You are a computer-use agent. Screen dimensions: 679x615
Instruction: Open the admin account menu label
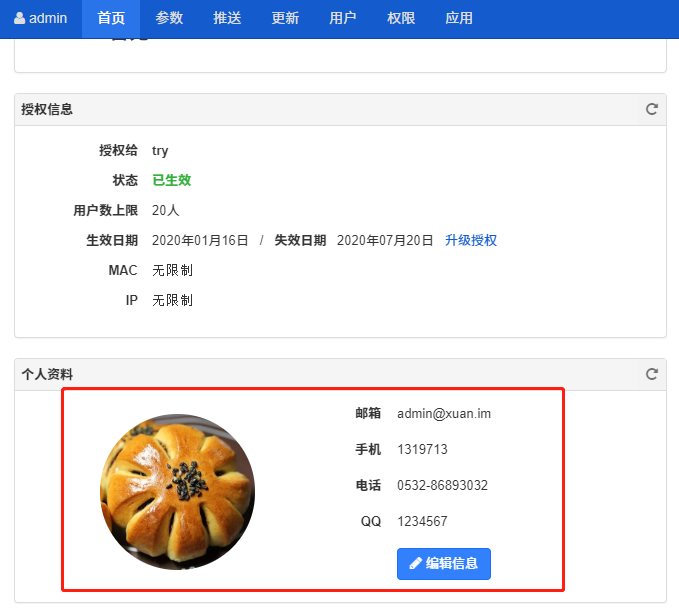pos(48,18)
